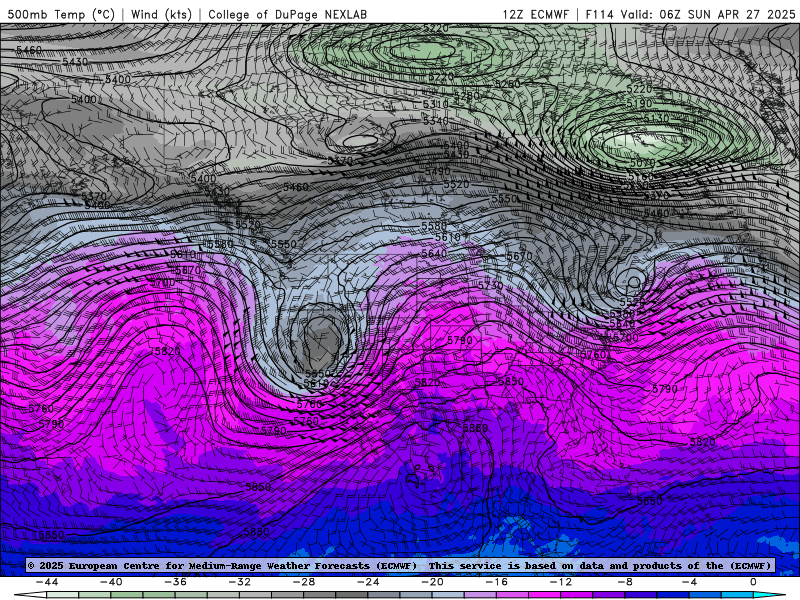Viewport: 800px width, 600px height.
Task: Click "College of DuPage NEXLAB" header text
Action: click(x=287, y=14)
